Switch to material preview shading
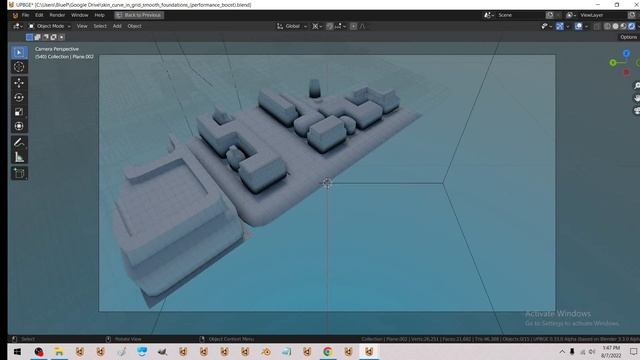 623,26
